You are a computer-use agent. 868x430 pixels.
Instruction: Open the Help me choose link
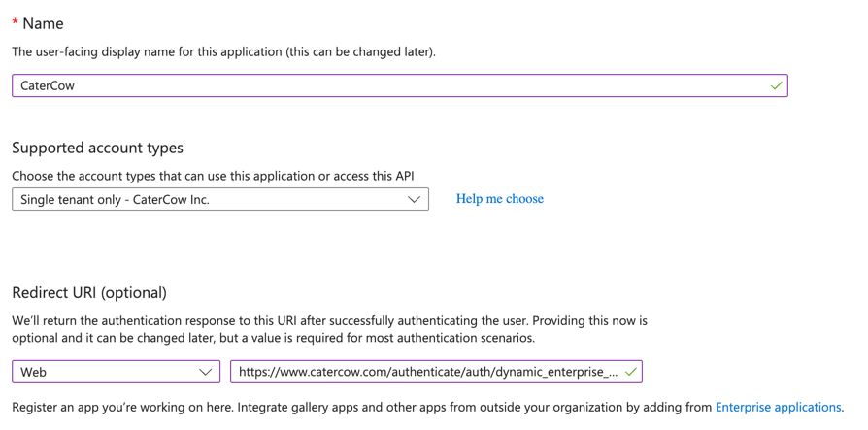pos(499,199)
